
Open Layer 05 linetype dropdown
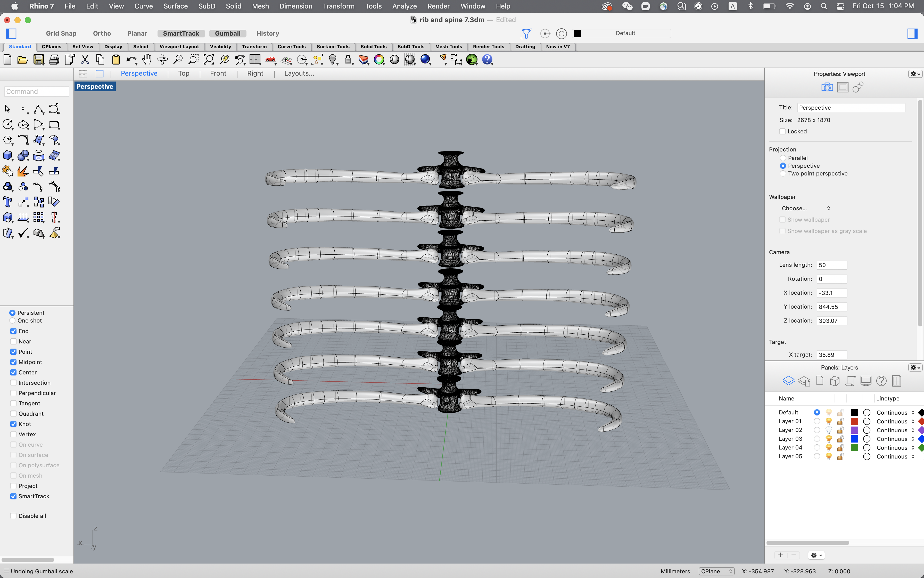coord(895,456)
